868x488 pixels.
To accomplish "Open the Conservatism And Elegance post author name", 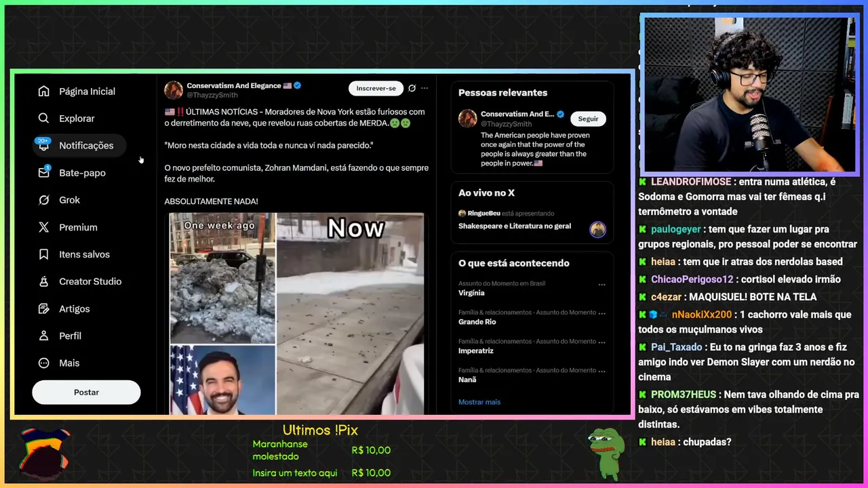I will point(234,86).
